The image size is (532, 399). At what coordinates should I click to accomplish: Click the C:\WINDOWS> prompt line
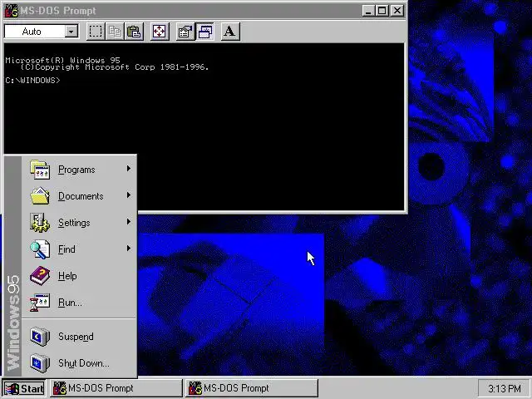coord(33,81)
